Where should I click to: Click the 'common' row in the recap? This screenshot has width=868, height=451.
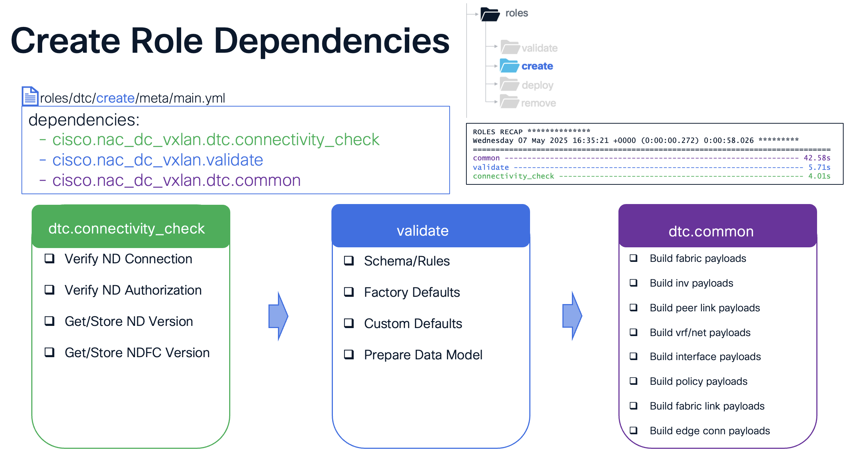(x=652, y=158)
